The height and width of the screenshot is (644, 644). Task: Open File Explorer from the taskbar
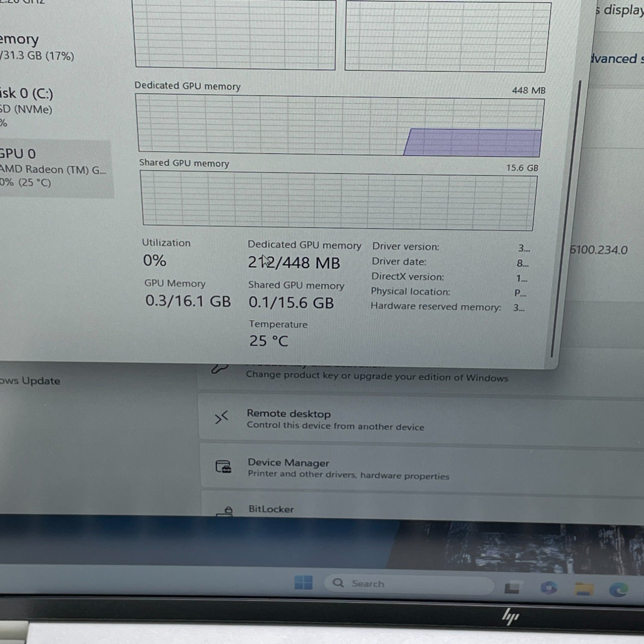[584, 589]
